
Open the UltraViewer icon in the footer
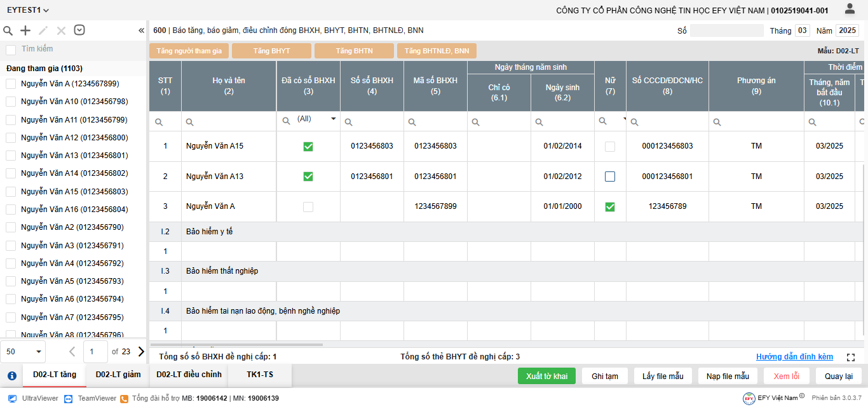(x=12, y=398)
